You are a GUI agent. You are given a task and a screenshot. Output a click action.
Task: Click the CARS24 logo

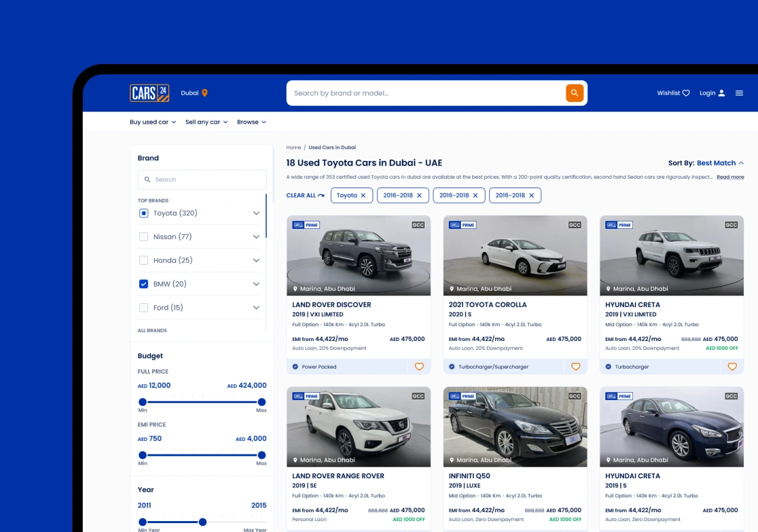point(149,93)
